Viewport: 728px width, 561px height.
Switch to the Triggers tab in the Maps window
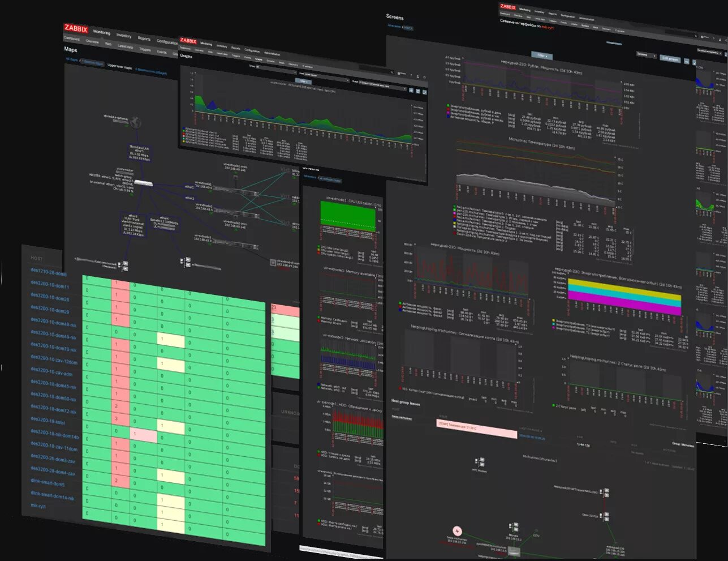point(145,49)
